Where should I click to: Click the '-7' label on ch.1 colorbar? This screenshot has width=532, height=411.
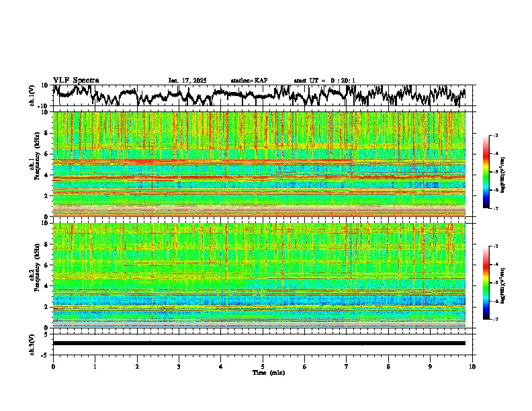pos(495,209)
